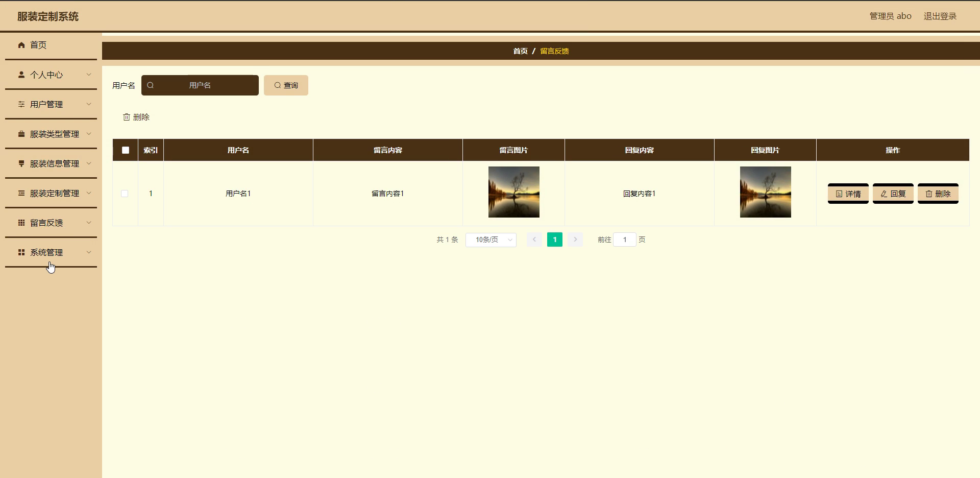Image resolution: width=980 pixels, height=478 pixels.
Task: Click the 共 1 条 total count text
Action: (447, 240)
